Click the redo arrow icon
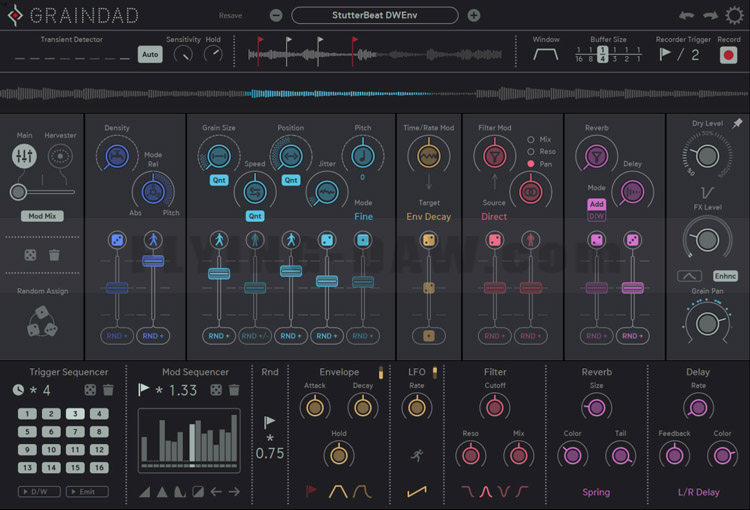750x510 pixels. 710,15
